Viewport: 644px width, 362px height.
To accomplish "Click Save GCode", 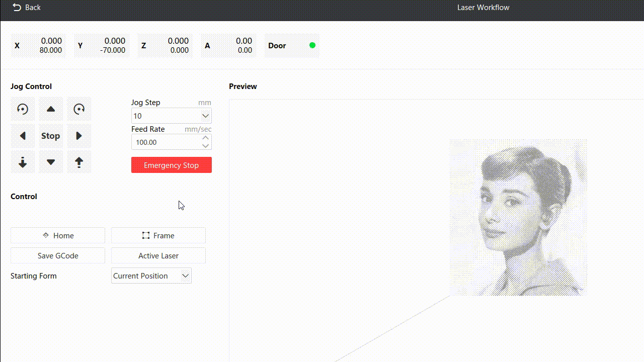I will click(x=58, y=255).
